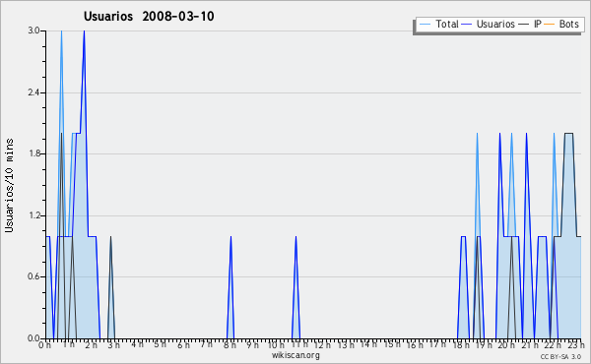Click the '23 h' x-axis label
The height and width of the screenshot is (364, 591).
[x=576, y=344]
